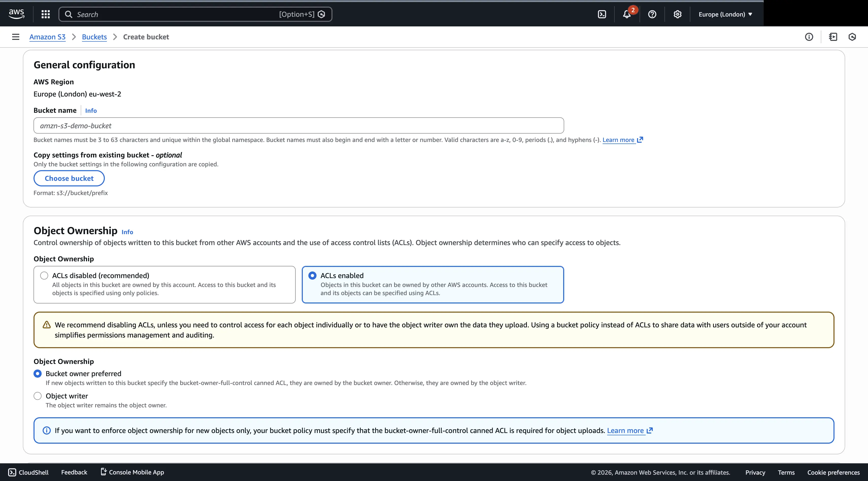This screenshot has width=868, height=481.
Task: Click the info circle icon in blue banner
Action: click(x=46, y=430)
